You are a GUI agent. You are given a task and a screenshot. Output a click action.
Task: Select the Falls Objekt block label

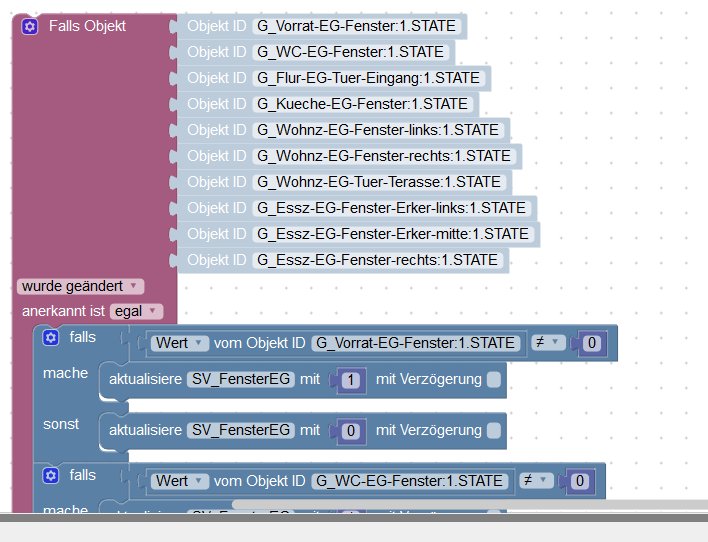(87, 26)
